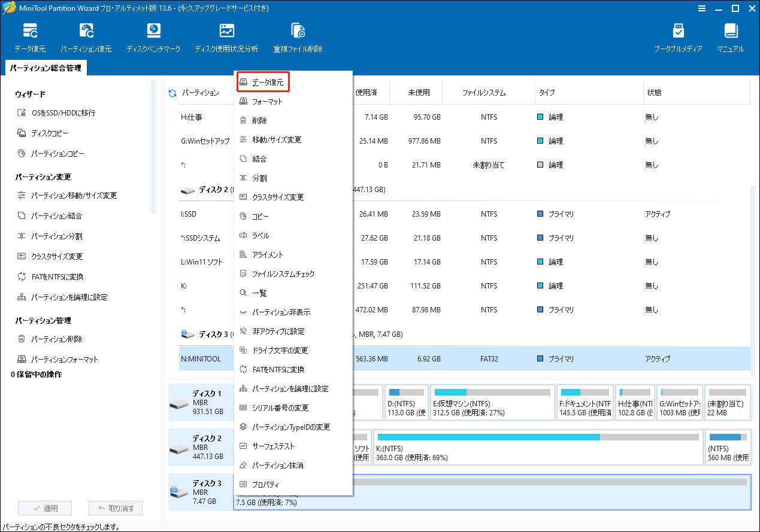The height and width of the screenshot is (532, 760).
Task: Click パーティションを論理に設定 in sidebar
Action: (x=62, y=297)
